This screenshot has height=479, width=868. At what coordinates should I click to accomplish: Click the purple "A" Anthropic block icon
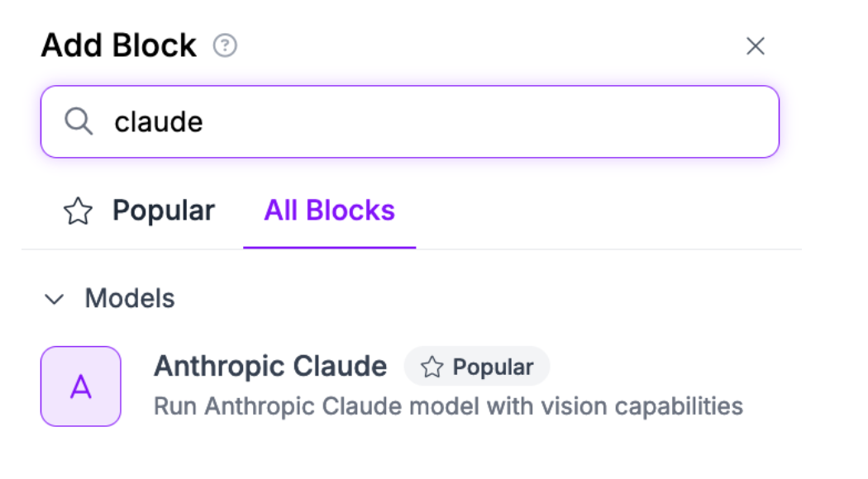81,387
